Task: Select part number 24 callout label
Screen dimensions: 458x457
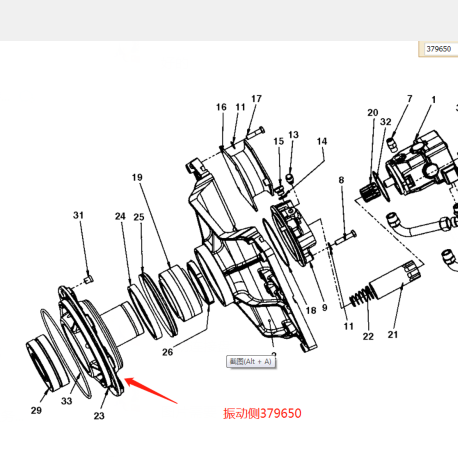Action: point(120,216)
